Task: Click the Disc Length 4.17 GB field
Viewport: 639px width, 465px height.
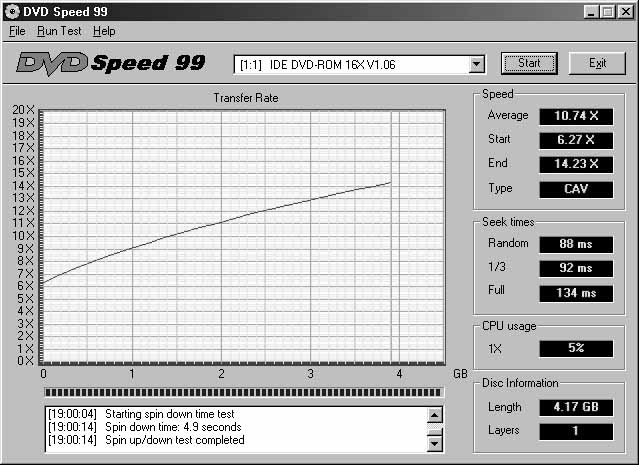Action: tap(575, 408)
